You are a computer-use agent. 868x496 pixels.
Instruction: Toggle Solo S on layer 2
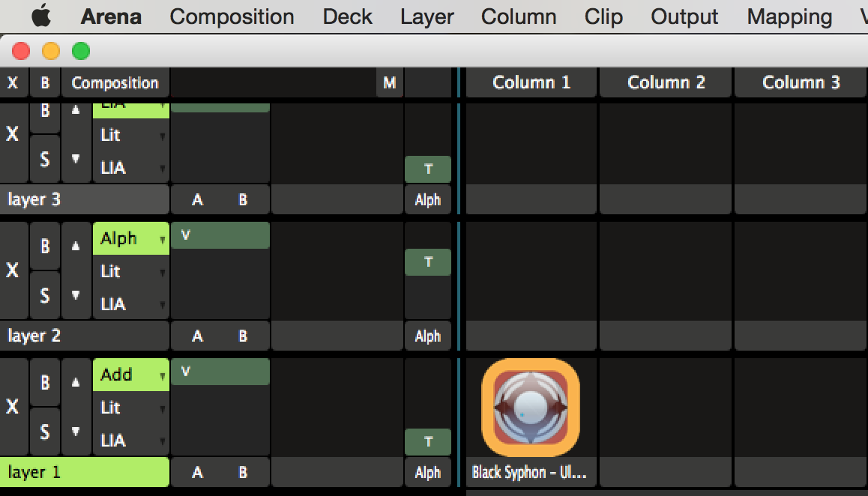click(x=45, y=295)
